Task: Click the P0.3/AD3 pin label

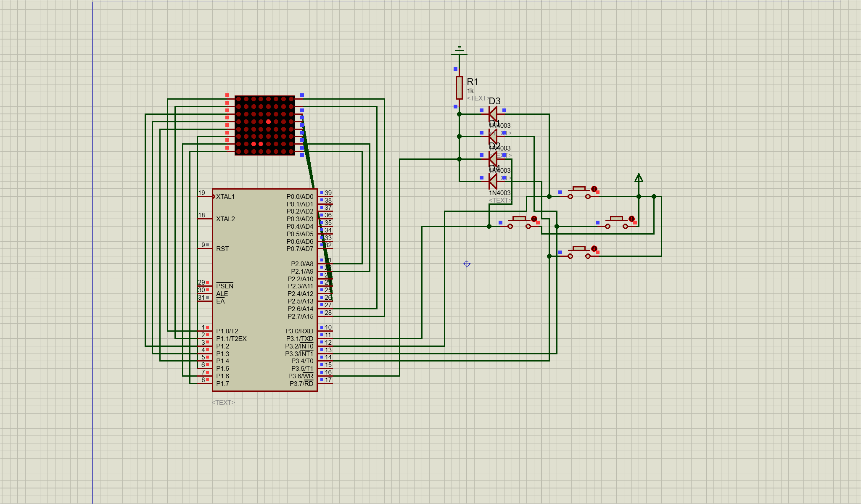Action: point(300,219)
